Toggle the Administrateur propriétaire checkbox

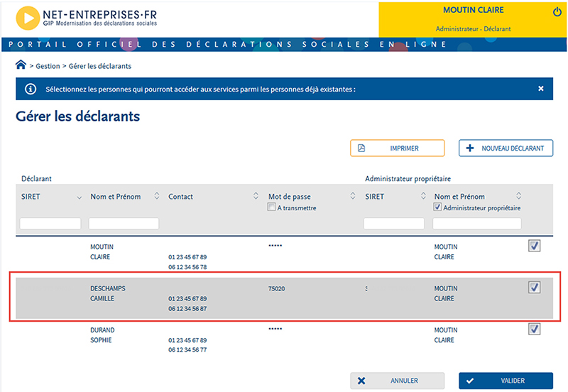point(437,207)
